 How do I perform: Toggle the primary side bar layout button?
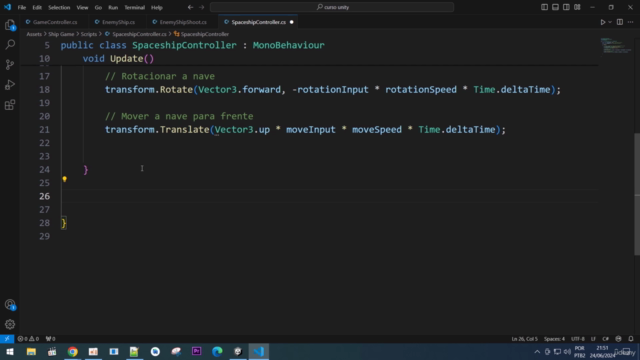pyautogui.click(x=544, y=7)
